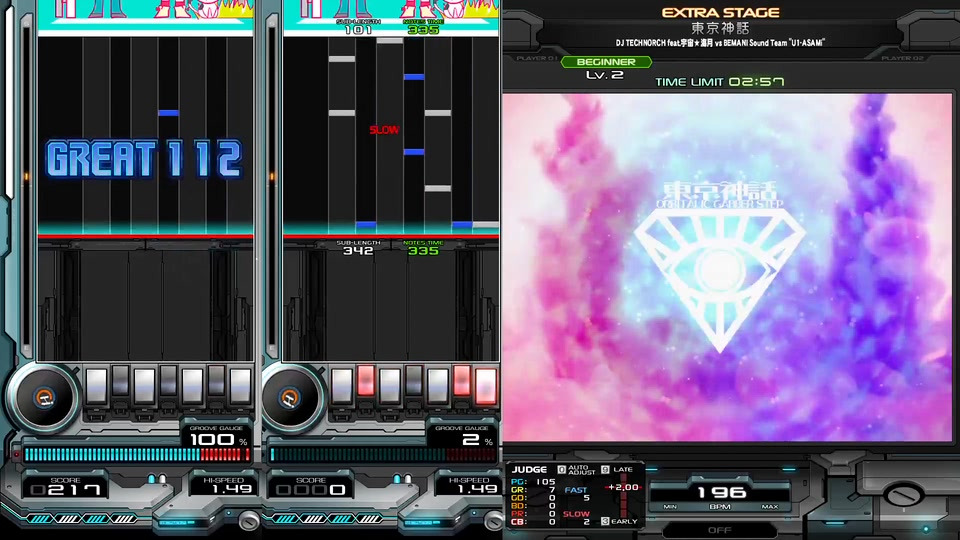
Task: Tap Player 2's third key (white)
Action: click(390, 385)
